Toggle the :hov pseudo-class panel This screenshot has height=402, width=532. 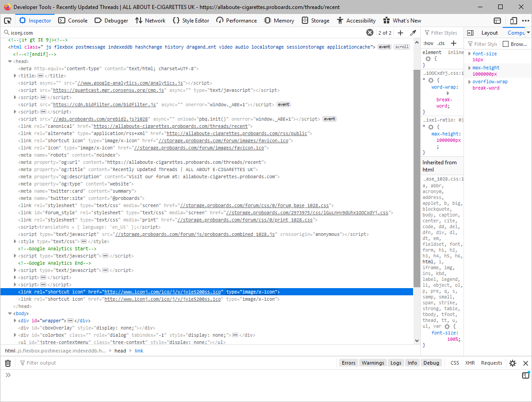[x=428, y=43]
